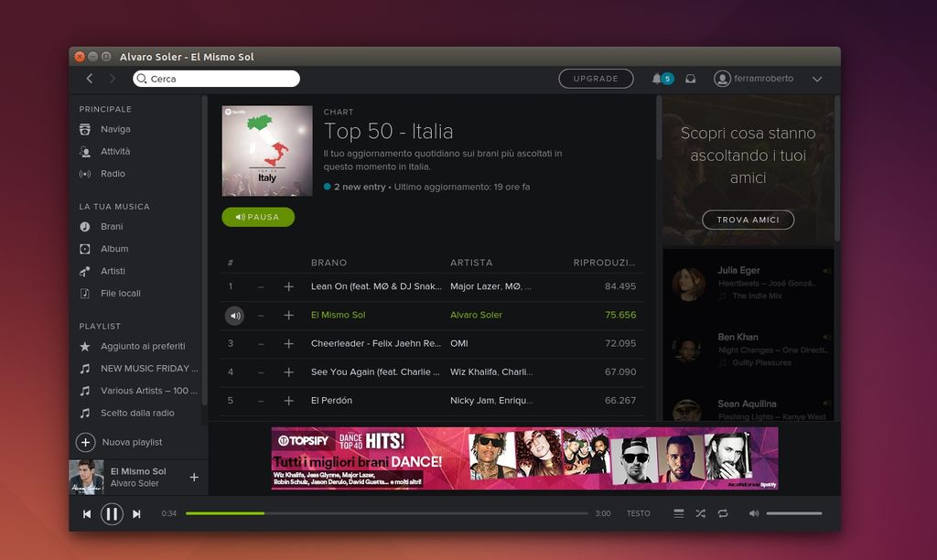Click the TROVA AMICI button
Screen dimensions: 937x560
pos(748,220)
